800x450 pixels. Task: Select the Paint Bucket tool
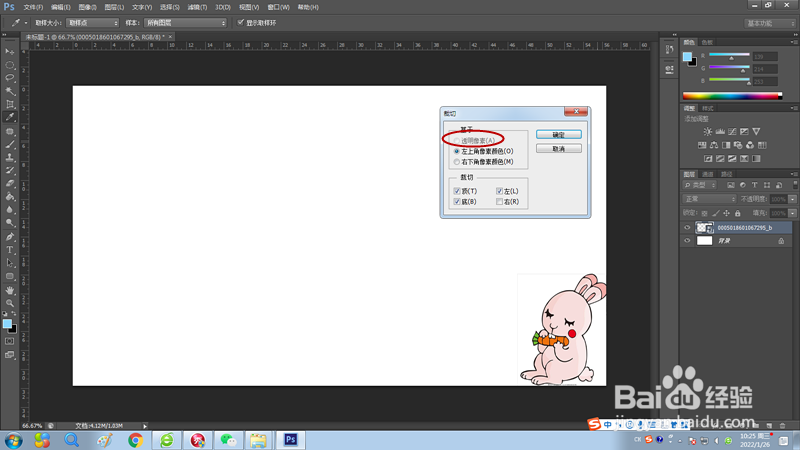pyautogui.click(x=10, y=196)
